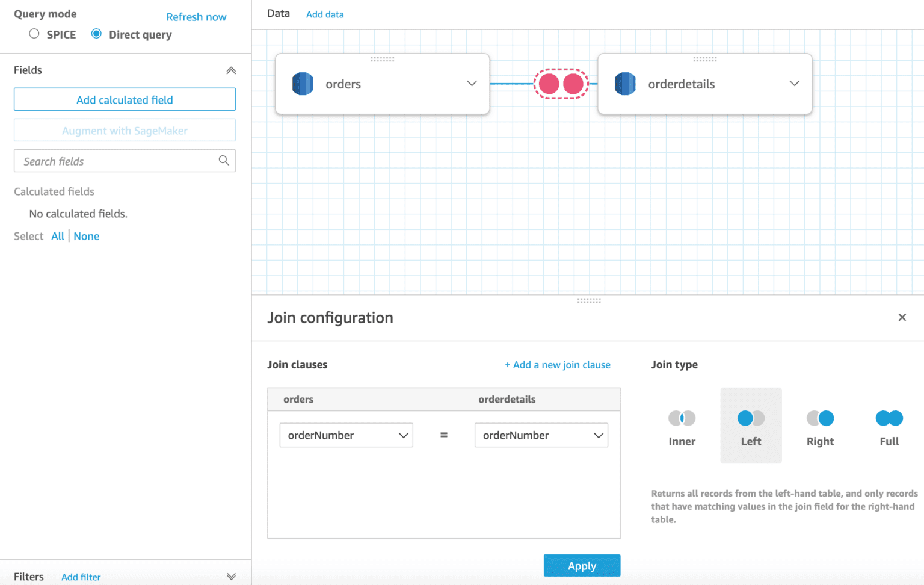Click Add calculated field button
Image resolution: width=924 pixels, height=585 pixels.
125,100
